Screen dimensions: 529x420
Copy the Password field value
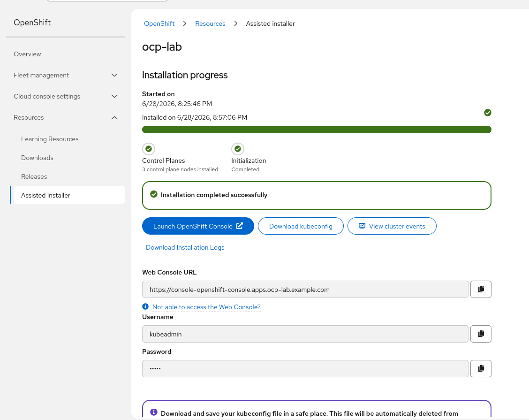click(481, 368)
